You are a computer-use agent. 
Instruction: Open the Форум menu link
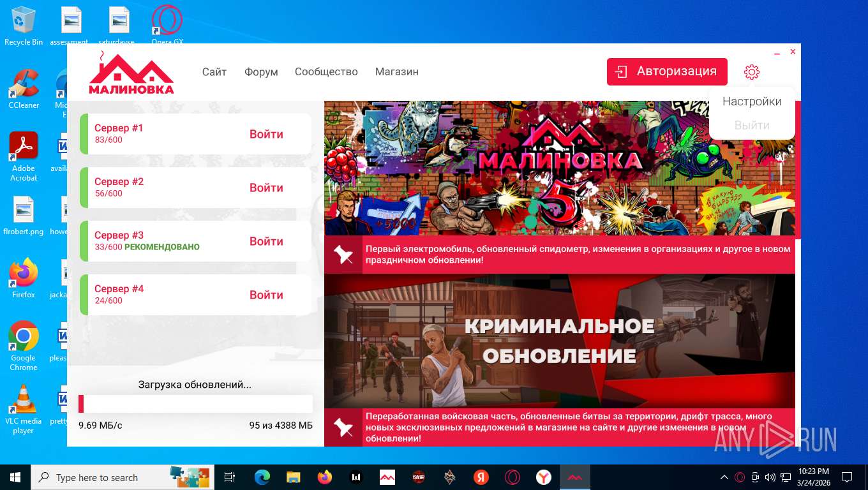point(261,71)
